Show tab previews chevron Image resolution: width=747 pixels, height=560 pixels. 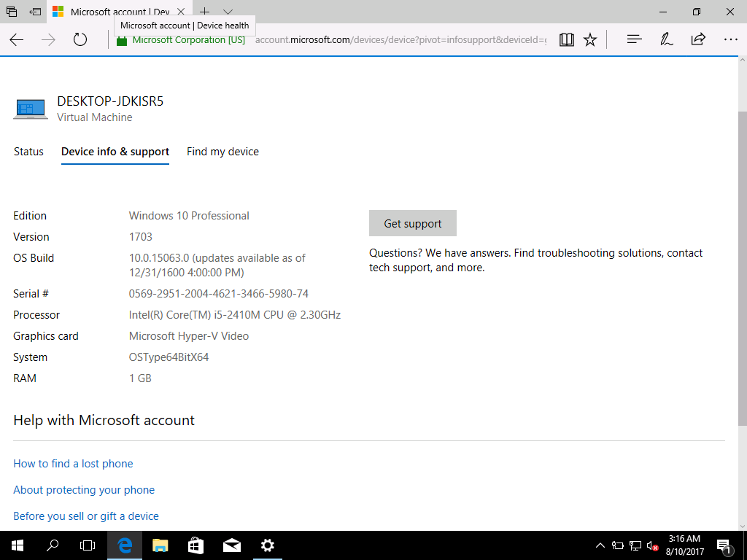(x=228, y=12)
